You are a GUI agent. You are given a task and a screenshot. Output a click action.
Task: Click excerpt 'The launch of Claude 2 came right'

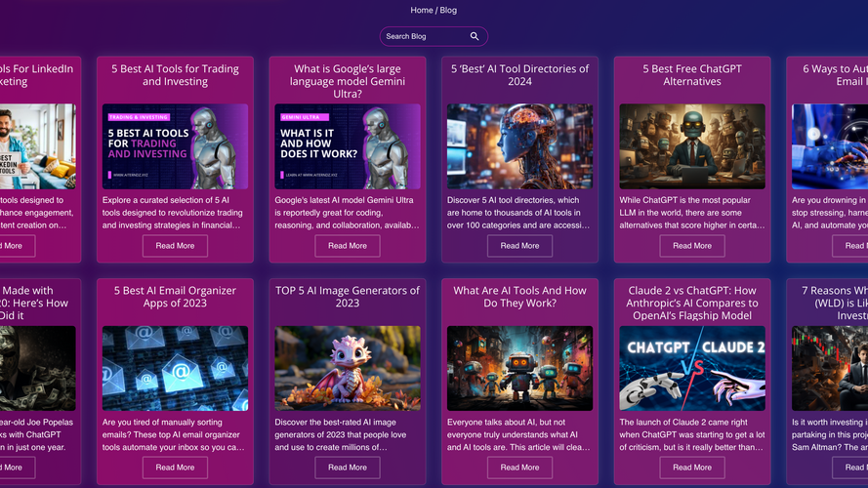point(692,434)
